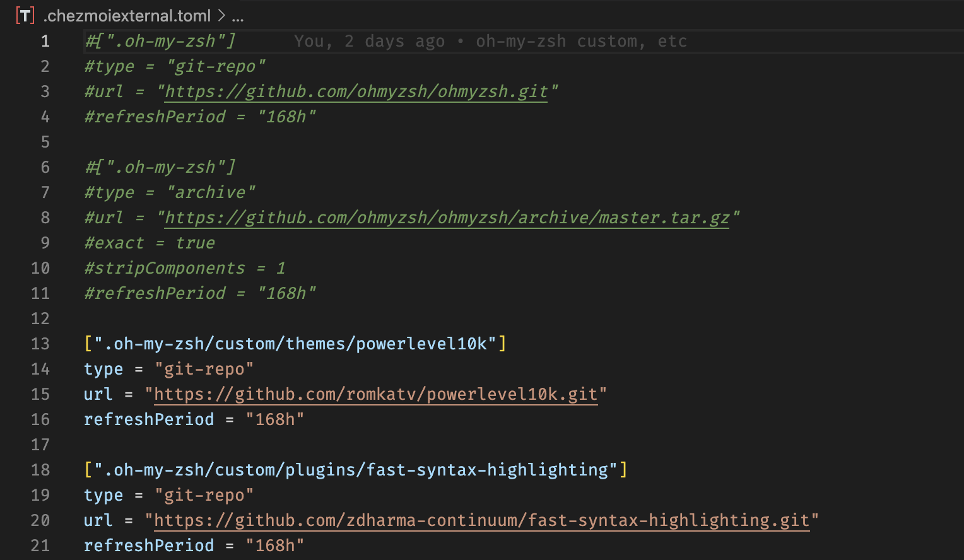Click 'refreshPeriod = "168h"' on line 16
This screenshot has width=964, height=560.
coord(194,419)
